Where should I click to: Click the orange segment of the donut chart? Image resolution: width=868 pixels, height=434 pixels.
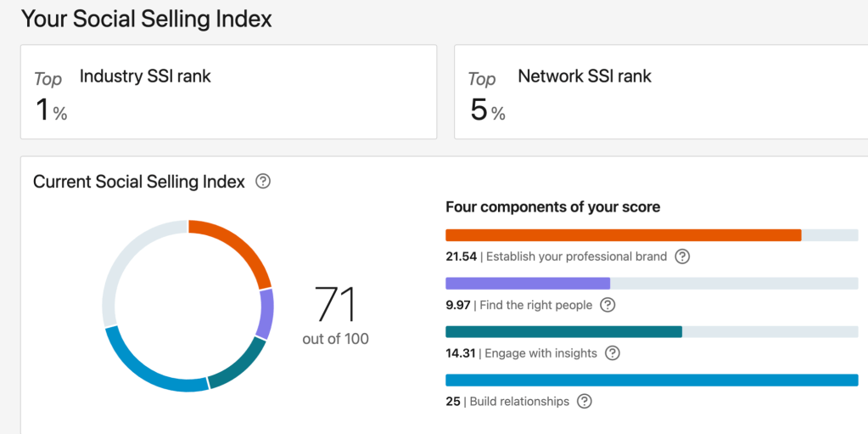click(238, 245)
